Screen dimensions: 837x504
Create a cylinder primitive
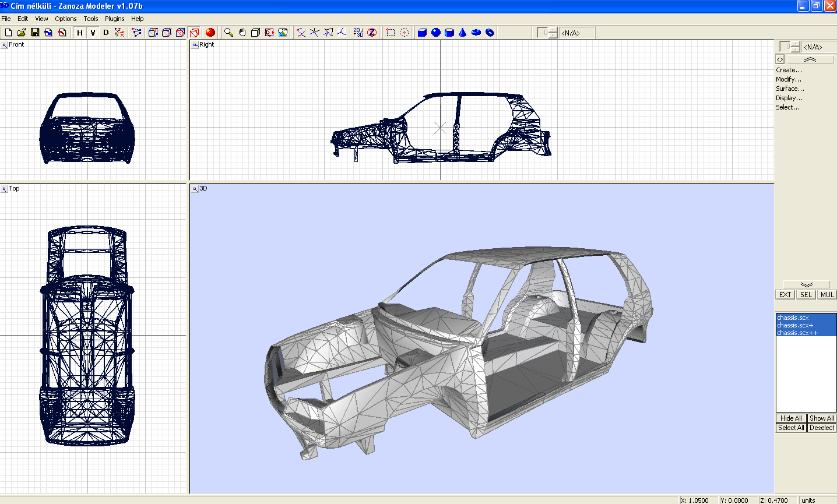click(449, 33)
